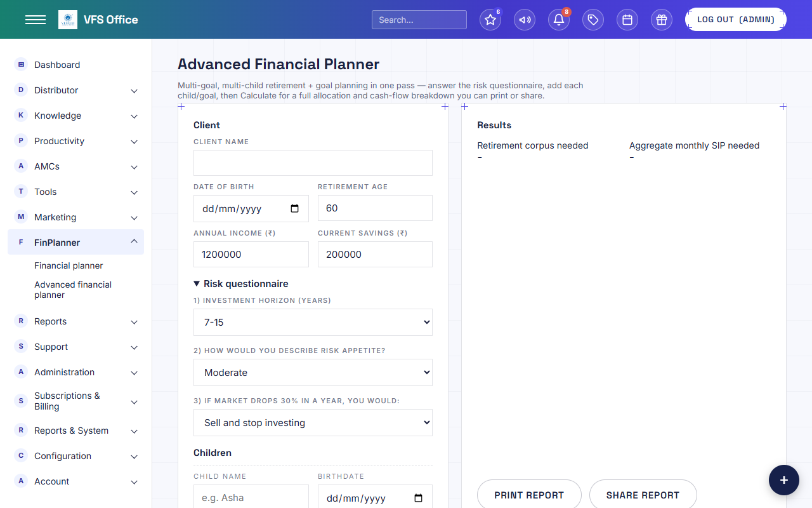Viewport: 812px width, 508px height.
Task: Click the PRINT REPORT button
Action: (529, 495)
